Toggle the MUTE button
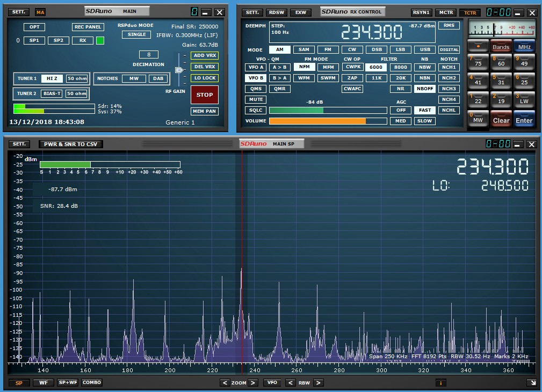542x392 pixels. [x=256, y=99]
